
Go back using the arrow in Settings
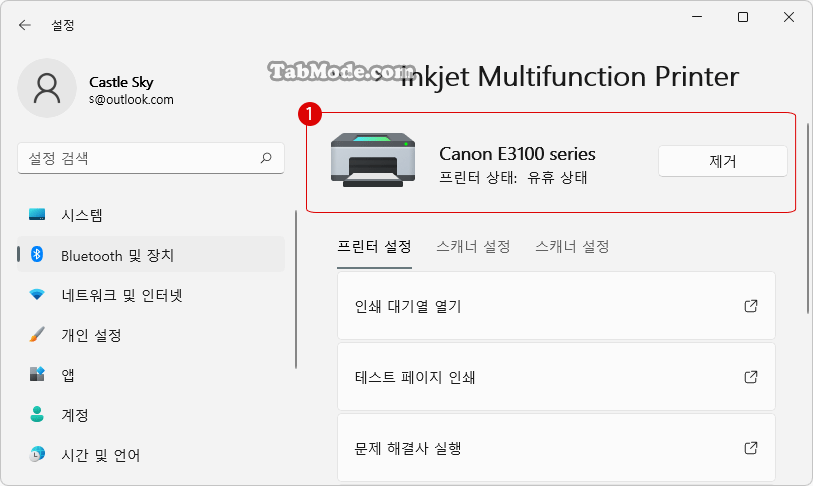pyautogui.click(x=24, y=25)
